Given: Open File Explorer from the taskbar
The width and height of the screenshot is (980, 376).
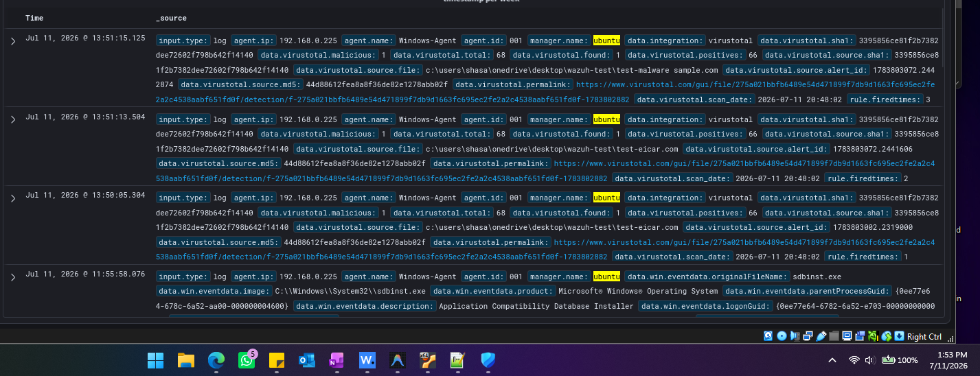Looking at the screenshot, I should click(186, 360).
